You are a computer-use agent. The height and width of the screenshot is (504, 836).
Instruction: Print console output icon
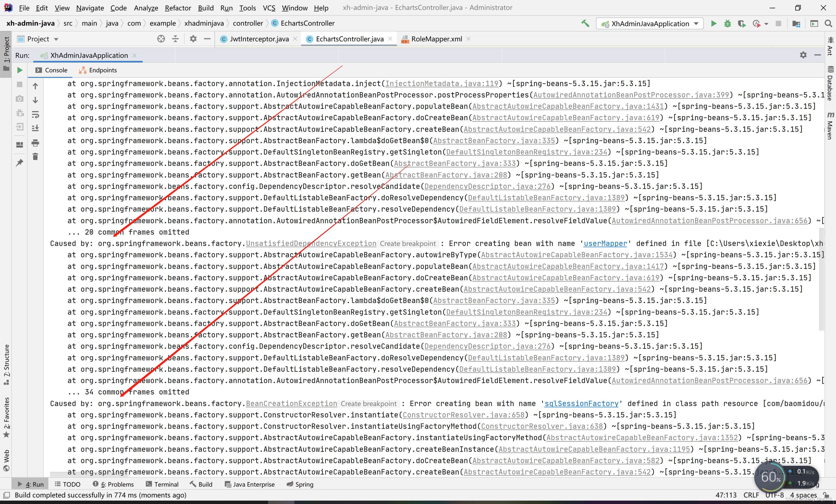tap(35, 143)
